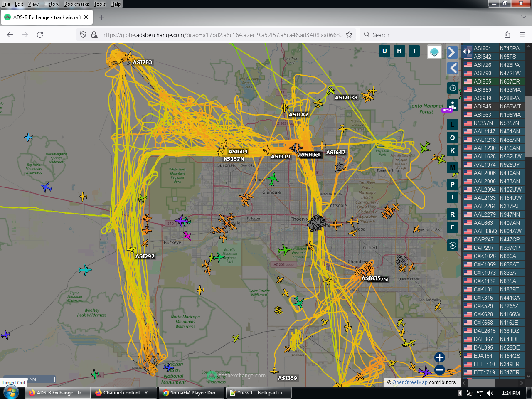This screenshot has width=532, height=399.
Task: Focus the browser Search box
Action: pyautogui.click(x=416, y=35)
